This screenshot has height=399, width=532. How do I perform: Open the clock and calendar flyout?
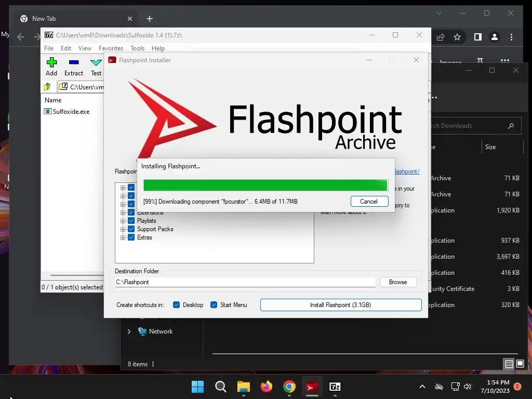click(x=495, y=387)
